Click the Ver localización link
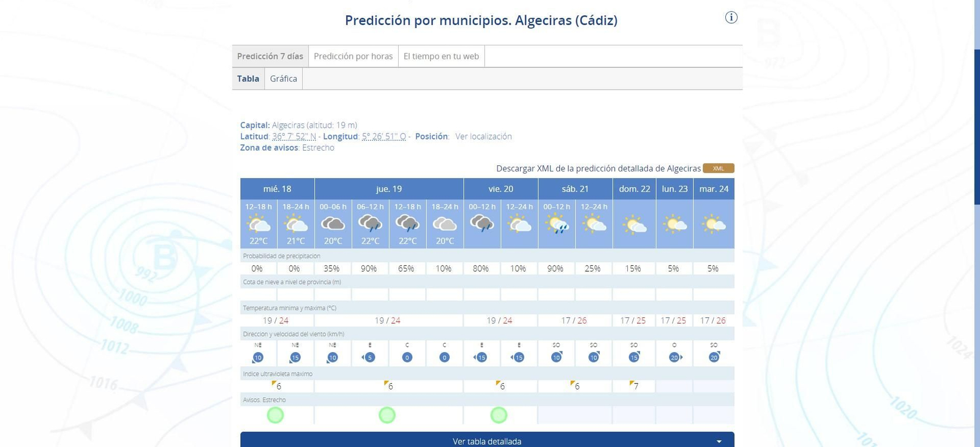This screenshot has width=980, height=447. [x=483, y=137]
